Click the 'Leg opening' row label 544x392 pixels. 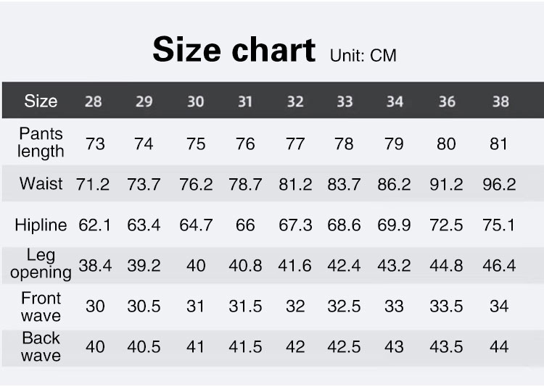pos(41,264)
